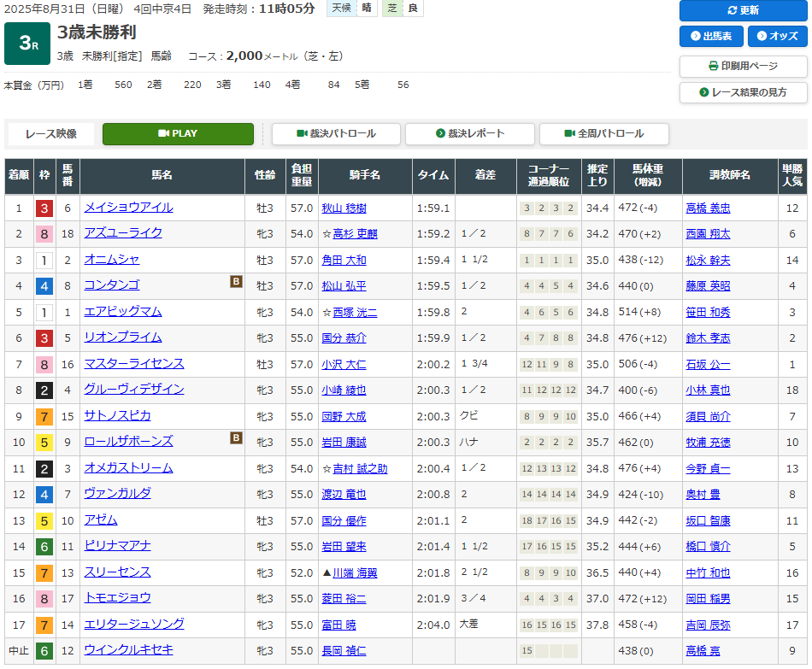Open jockey 西塚 洸二 profile

(356, 313)
